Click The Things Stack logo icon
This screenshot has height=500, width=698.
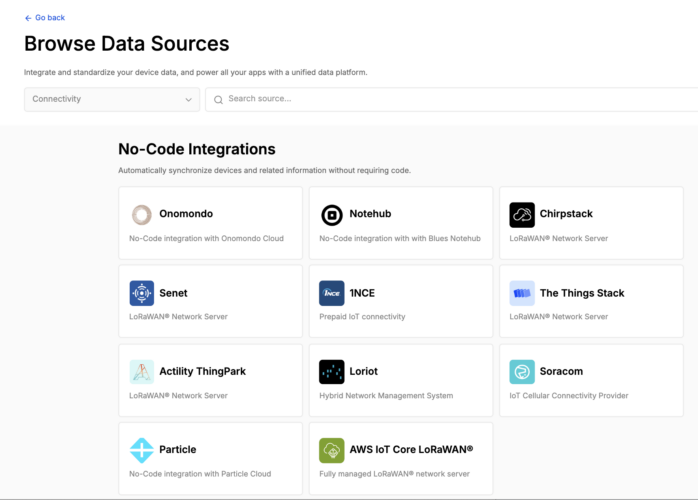(522, 293)
